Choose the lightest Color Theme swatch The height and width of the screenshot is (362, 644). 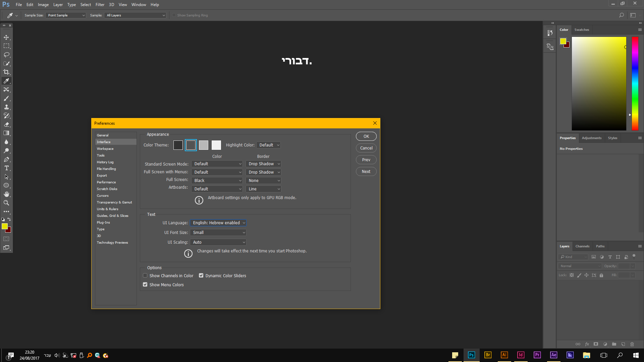pyautogui.click(x=216, y=145)
